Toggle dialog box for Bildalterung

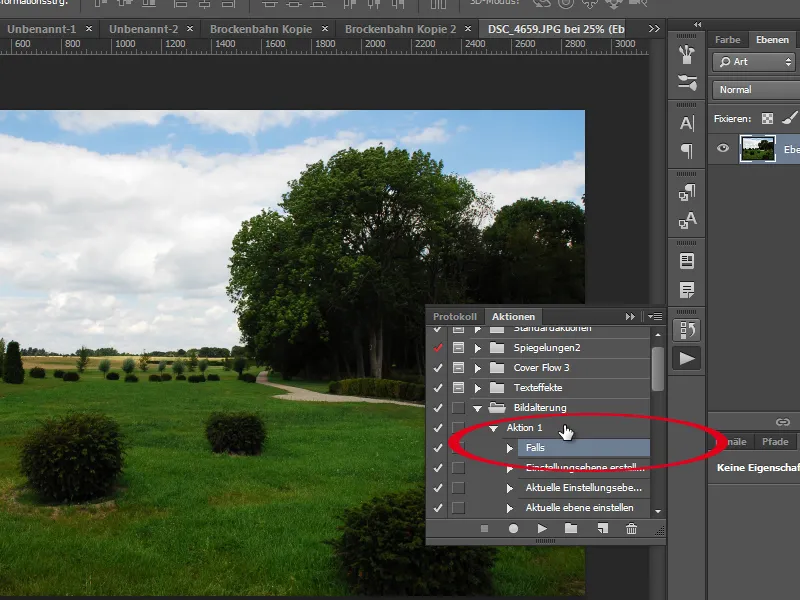click(x=458, y=408)
